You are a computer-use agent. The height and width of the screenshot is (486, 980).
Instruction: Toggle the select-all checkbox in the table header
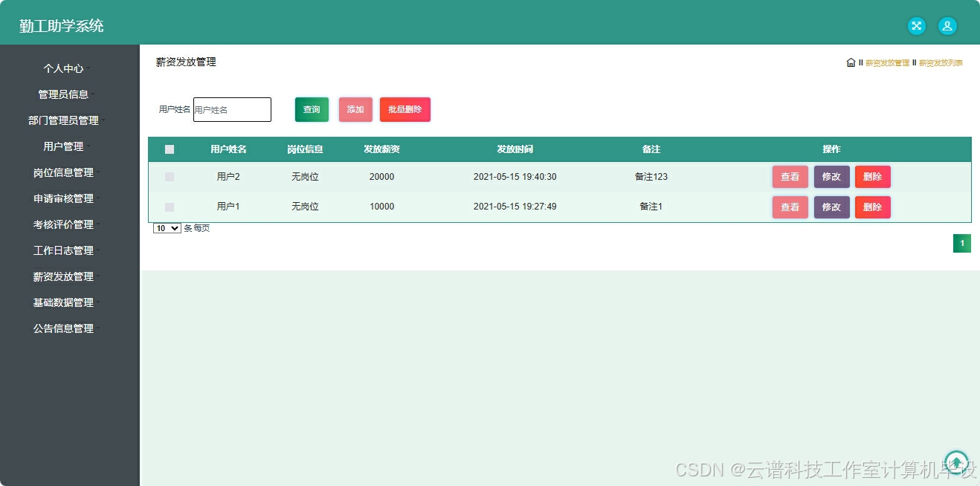pos(170,149)
